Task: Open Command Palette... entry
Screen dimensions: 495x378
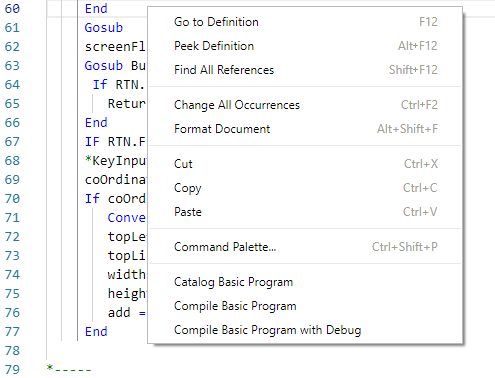Action: (305, 247)
